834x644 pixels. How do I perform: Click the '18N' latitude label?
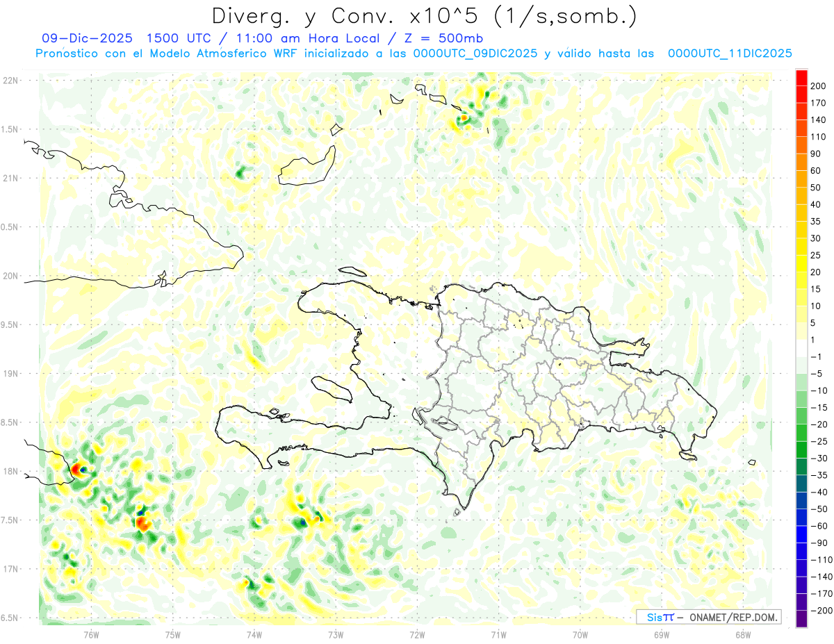[x=10, y=471]
